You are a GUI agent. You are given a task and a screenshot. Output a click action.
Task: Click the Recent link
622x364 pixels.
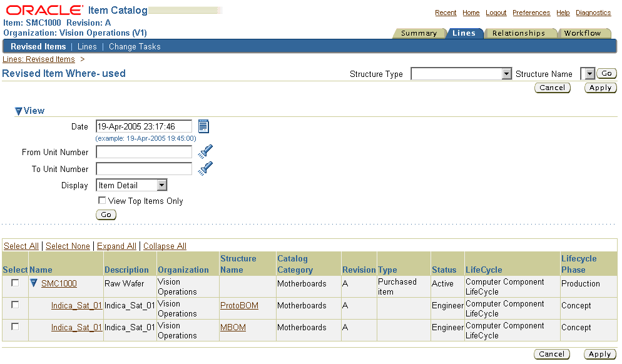point(446,13)
